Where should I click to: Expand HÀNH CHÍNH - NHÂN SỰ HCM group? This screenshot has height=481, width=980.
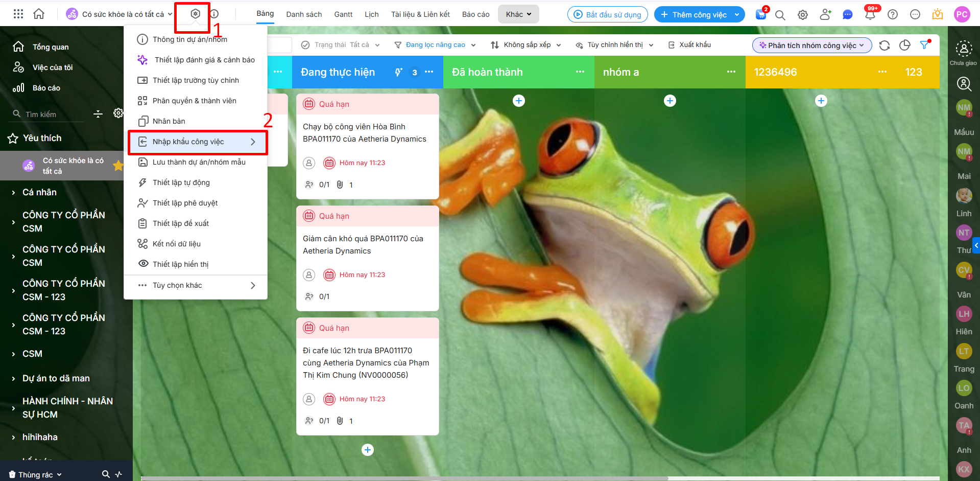(13, 408)
